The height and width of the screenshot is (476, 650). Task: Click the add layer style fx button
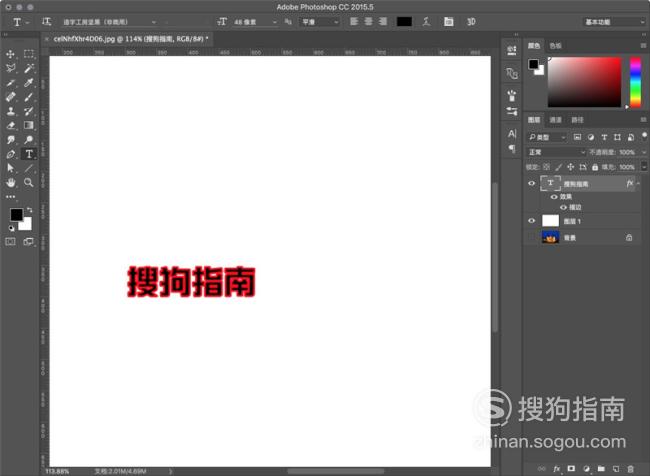(557, 469)
